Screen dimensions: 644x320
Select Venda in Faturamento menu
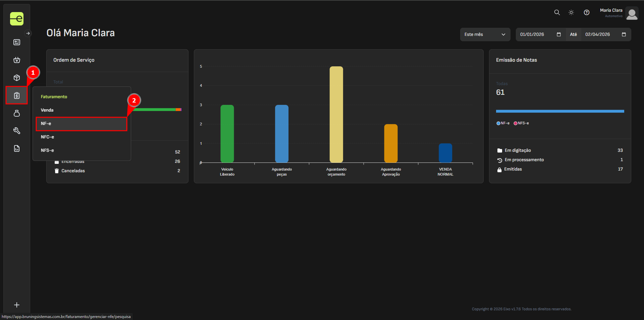click(x=47, y=110)
